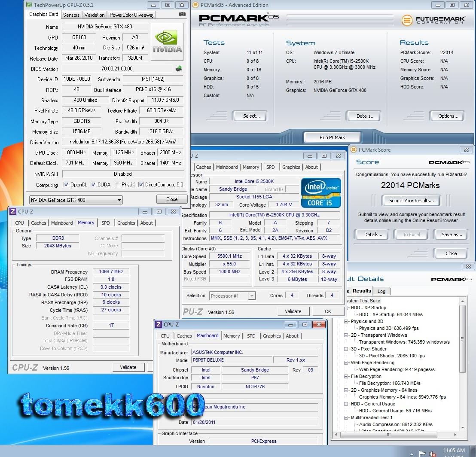Collapse 2D - Graphics Memory - 64 lines node
The height and width of the screenshot is (457, 476).
[346, 390]
